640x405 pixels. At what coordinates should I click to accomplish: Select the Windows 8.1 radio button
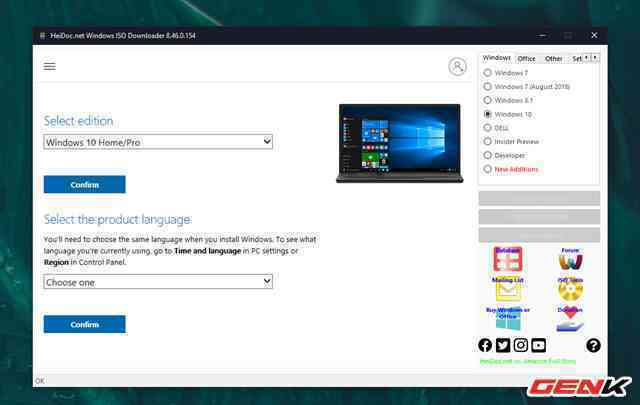tap(487, 100)
